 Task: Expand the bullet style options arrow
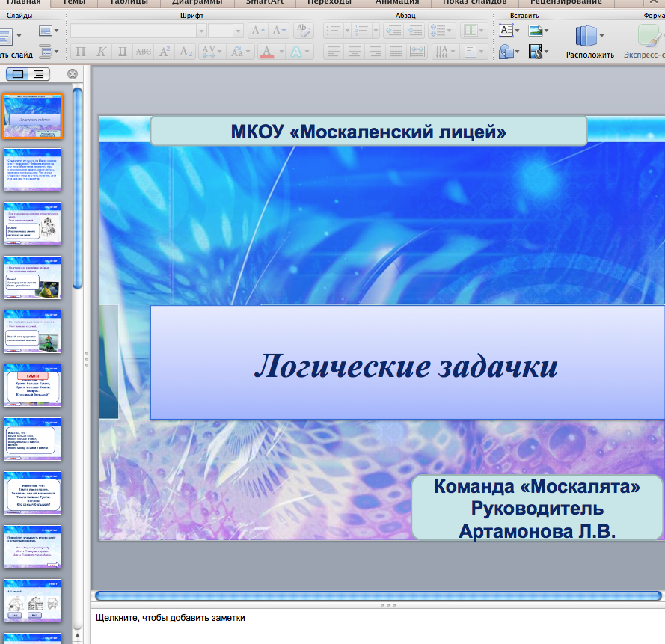[x=347, y=31]
